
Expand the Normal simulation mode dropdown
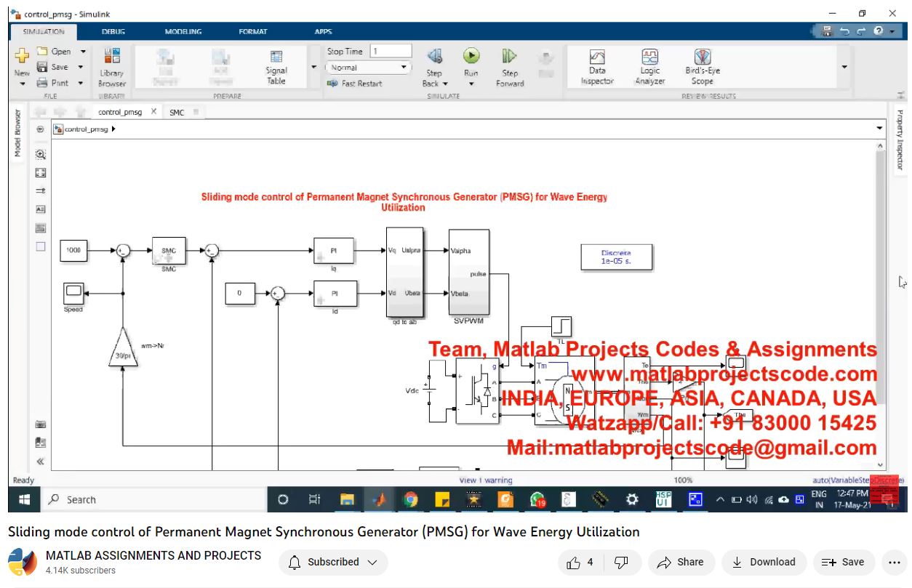(x=404, y=68)
